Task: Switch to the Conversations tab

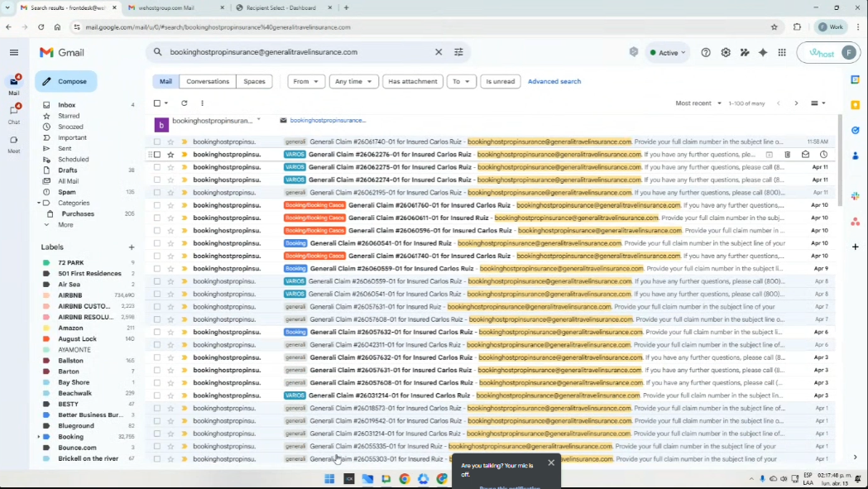Action: (208, 81)
